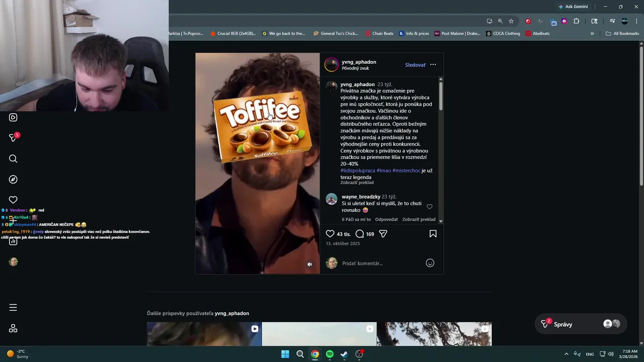Open the Správy messages floating button

[580, 324]
